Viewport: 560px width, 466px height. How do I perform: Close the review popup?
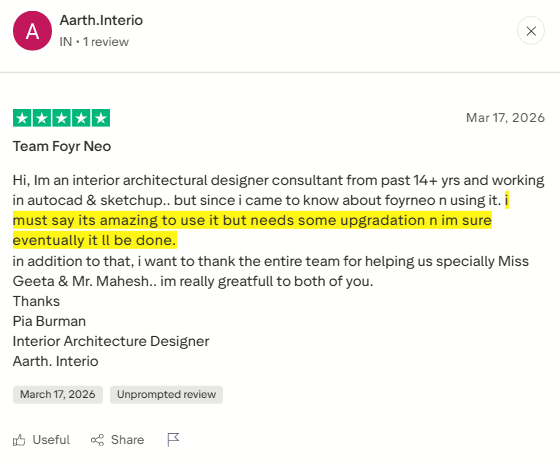pos(531,31)
